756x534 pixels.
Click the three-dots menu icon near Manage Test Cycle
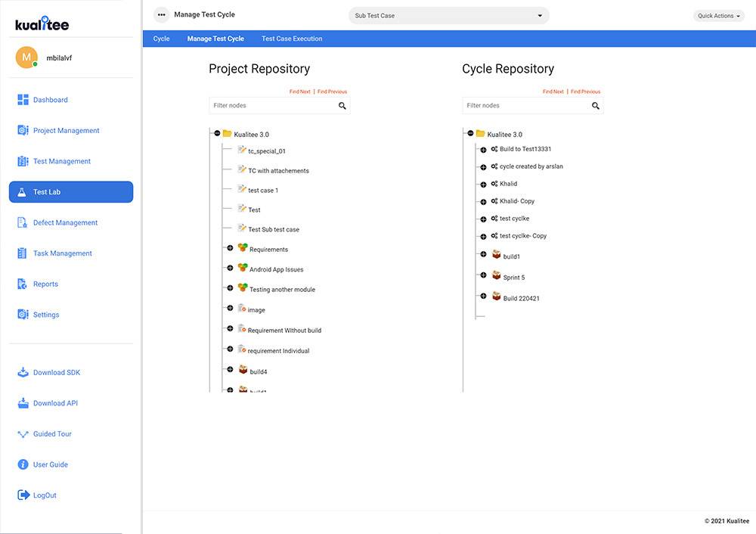pyautogui.click(x=162, y=15)
